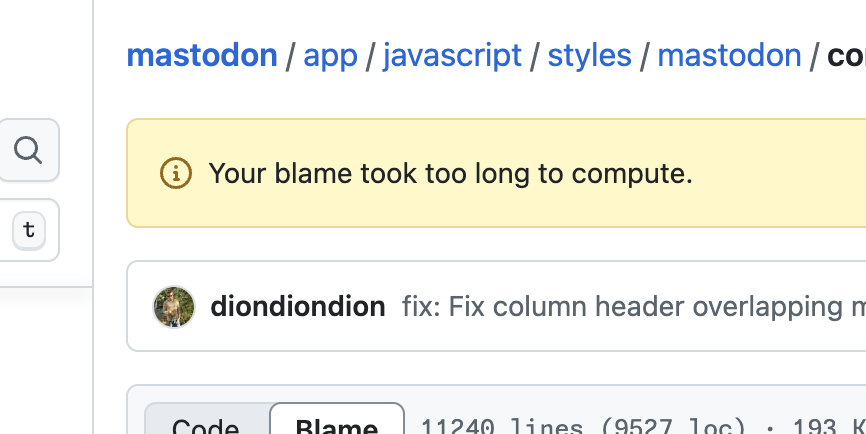Image resolution: width=866 pixels, height=434 pixels.
Task: Click the 193 KB file size text
Action: coord(829,426)
